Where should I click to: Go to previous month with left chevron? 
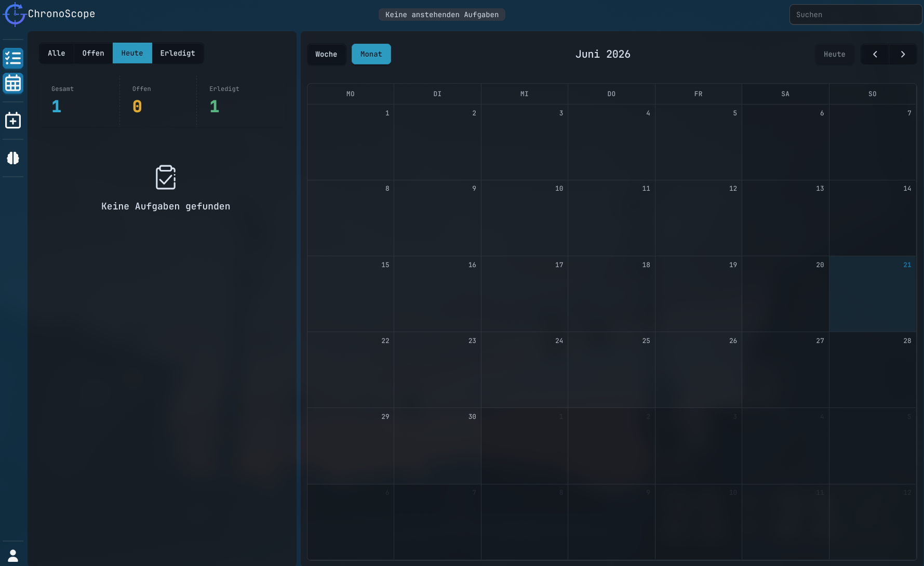[x=875, y=54]
